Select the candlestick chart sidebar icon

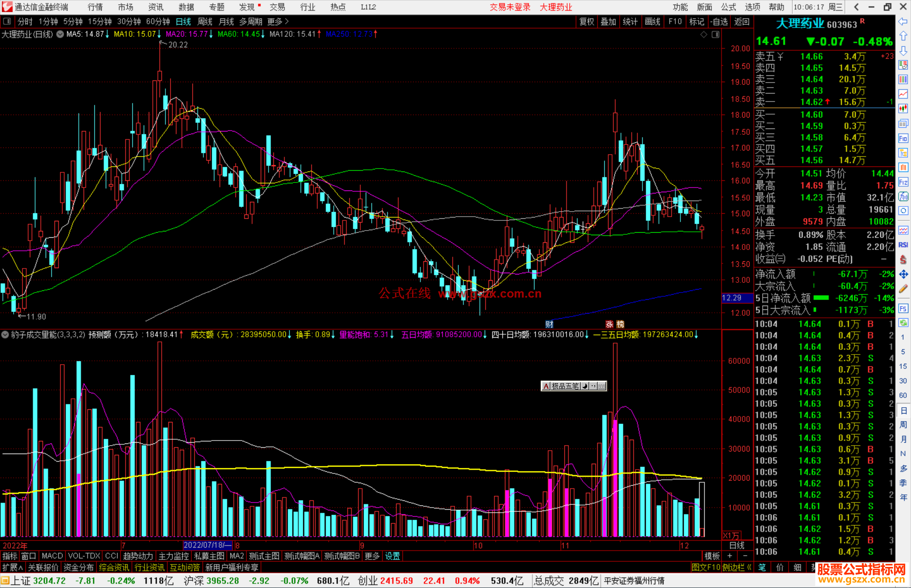click(903, 108)
